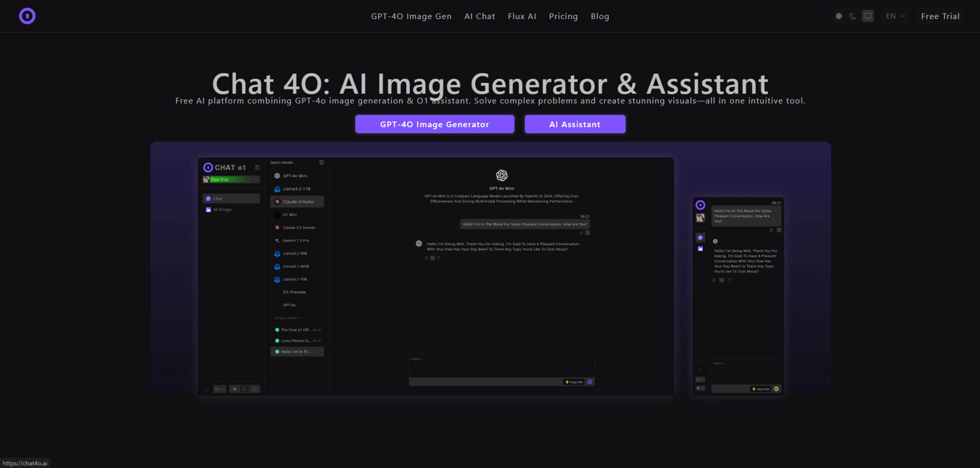The width and height of the screenshot is (980, 468).
Task: Toggle dark theme at preview sidebar bottom
Action: tap(245, 389)
